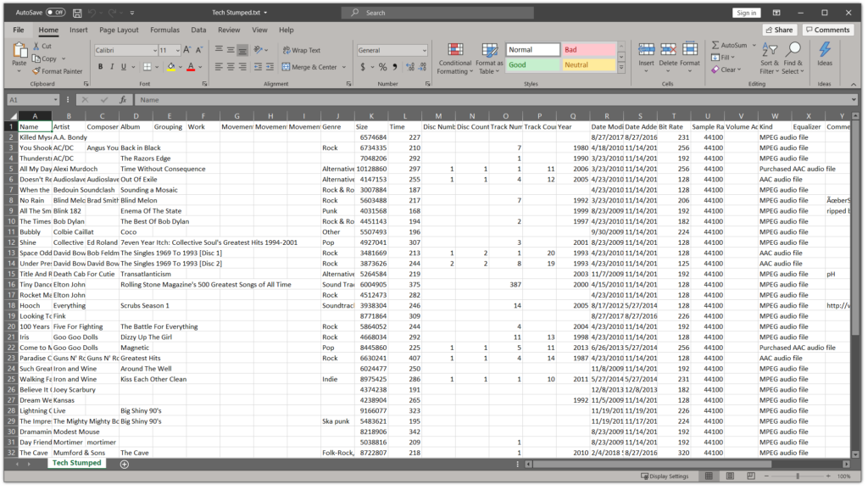Open Sort & Filter menu
Viewport: 868px width, 490px height.
pyautogui.click(x=770, y=58)
